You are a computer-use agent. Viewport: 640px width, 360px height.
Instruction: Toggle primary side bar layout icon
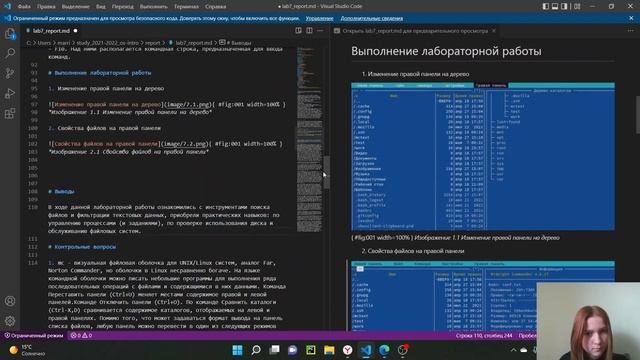click(546, 6)
